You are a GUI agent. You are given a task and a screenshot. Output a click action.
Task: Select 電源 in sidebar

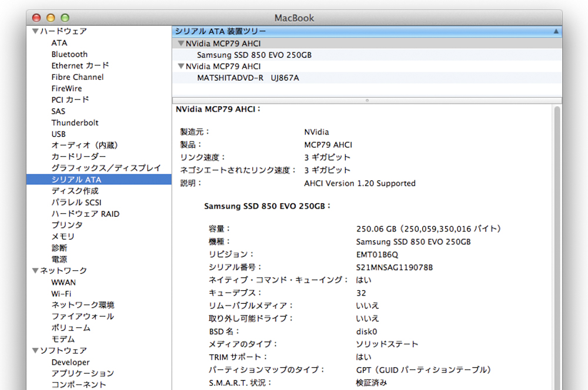pos(59,259)
